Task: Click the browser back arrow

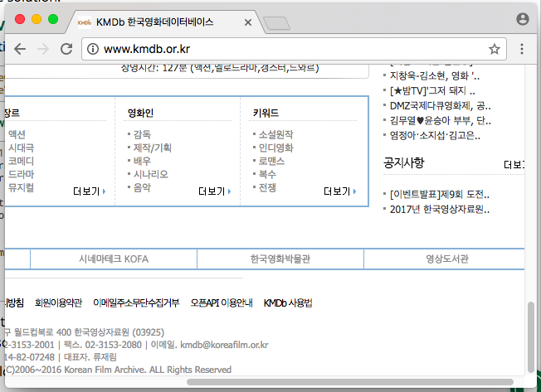Action: (20, 49)
